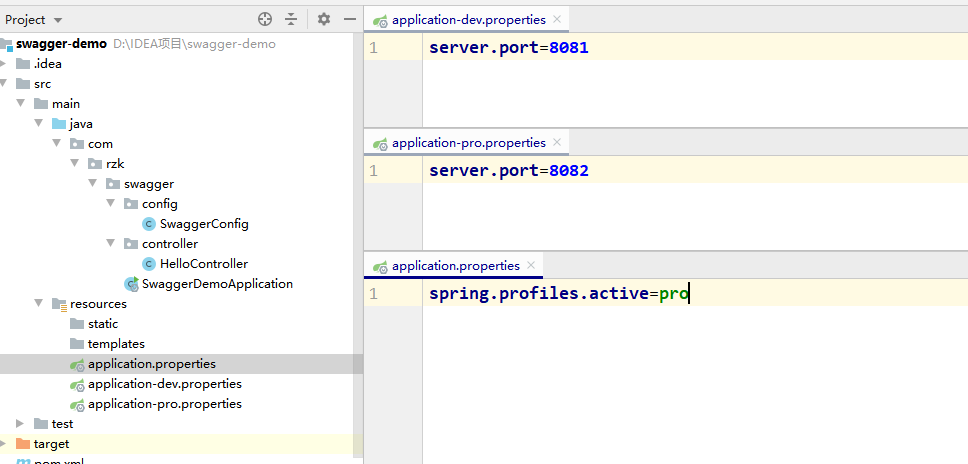The image size is (968, 464).
Task: Click the locate/scroll-from-source target icon
Action: (265, 19)
